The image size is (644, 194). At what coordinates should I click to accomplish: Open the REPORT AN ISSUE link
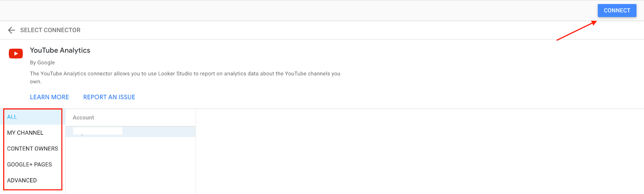pyautogui.click(x=109, y=97)
